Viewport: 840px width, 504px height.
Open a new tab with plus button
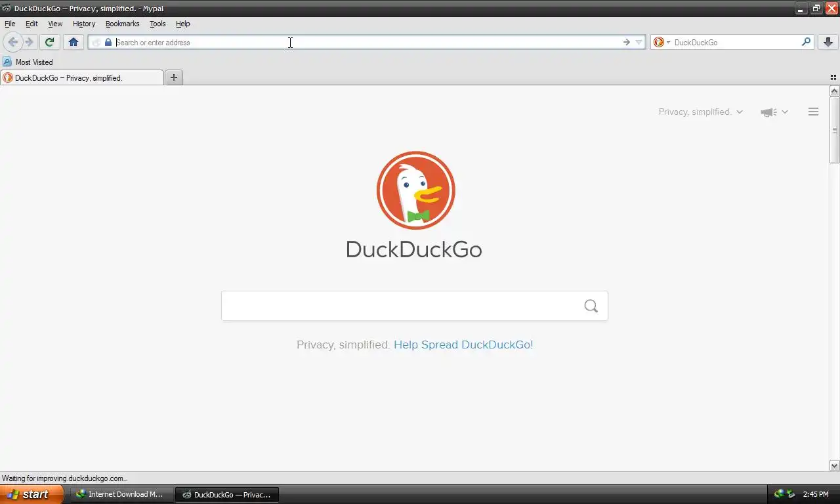click(x=174, y=77)
